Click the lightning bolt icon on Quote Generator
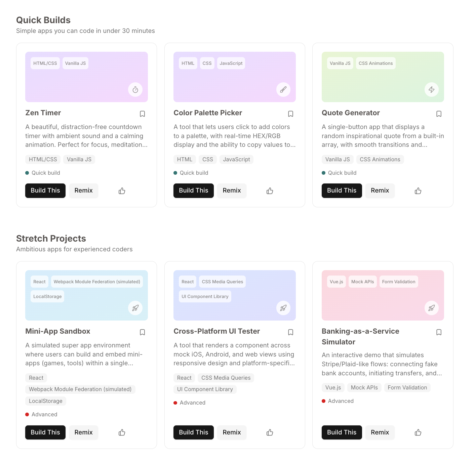The width and height of the screenshot is (476, 461). pyautogui.click(x=432, y=90)
